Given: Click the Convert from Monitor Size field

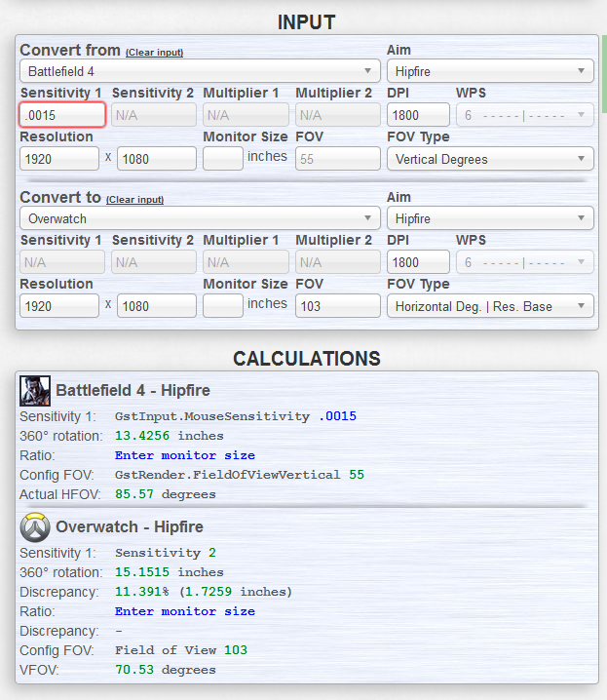Looking at the screenshot, I should [223, 159].
